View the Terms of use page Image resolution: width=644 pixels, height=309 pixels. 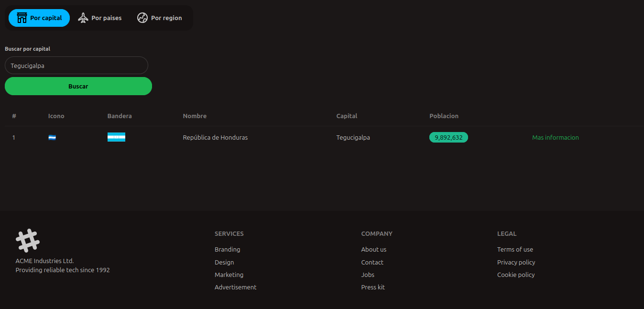coord(515,250)
